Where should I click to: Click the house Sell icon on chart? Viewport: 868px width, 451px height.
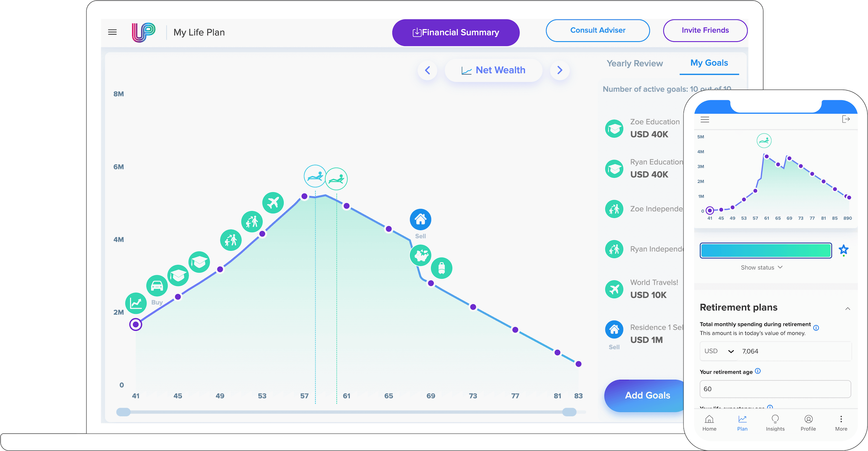(x=420, y=219)
